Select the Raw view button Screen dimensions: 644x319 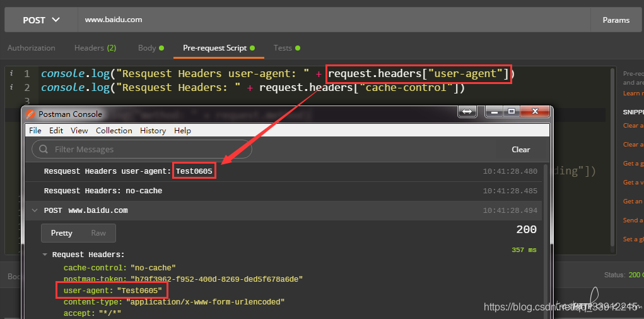(x=98, y=233)
